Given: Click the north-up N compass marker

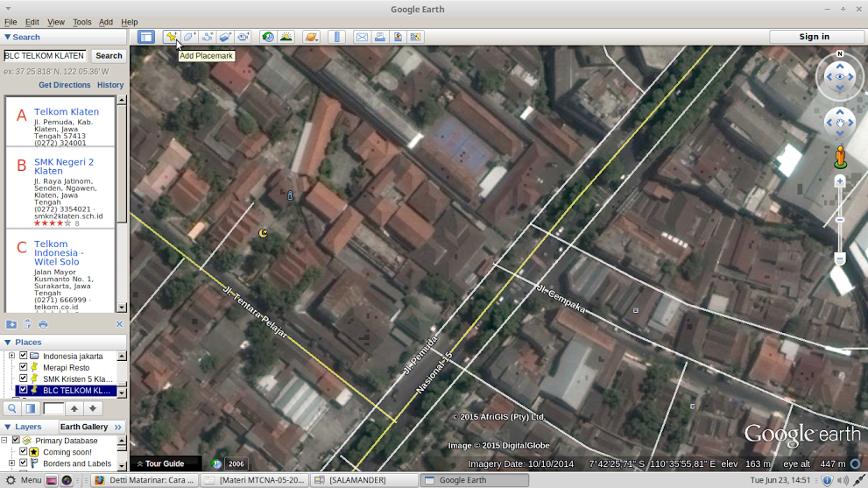Looking at the screenshot, I should pyautogui.click(x=840, y=53).
